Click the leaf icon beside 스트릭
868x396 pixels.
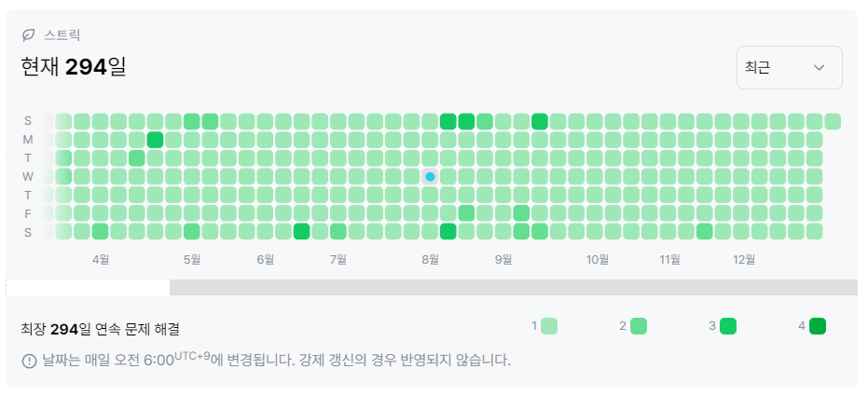tap(28, 35)
